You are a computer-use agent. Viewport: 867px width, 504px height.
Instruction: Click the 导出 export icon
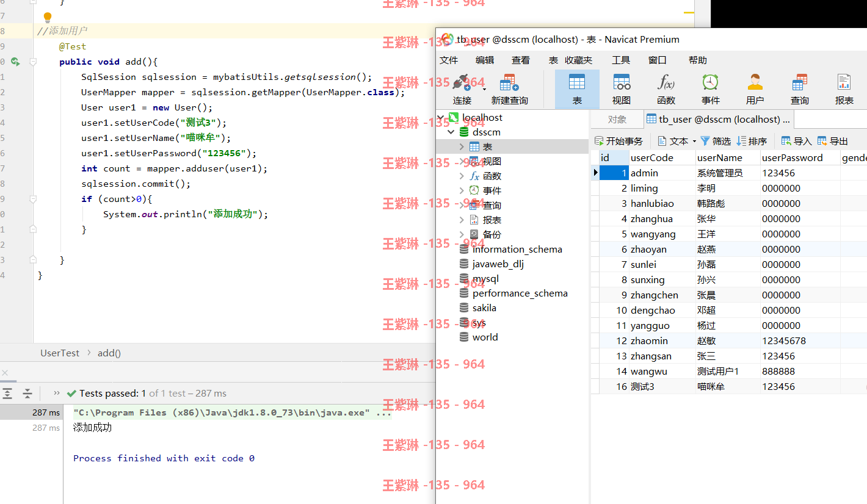tap(822, 141)
